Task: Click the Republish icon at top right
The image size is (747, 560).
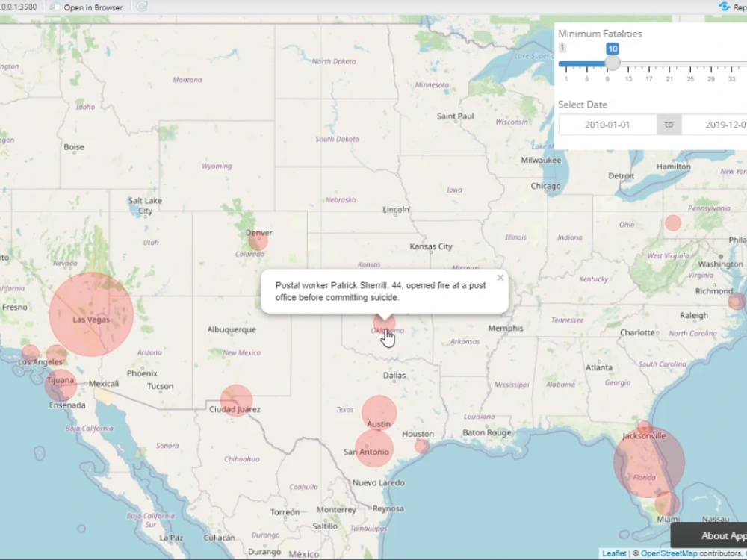Action: (x=725, y=7)
